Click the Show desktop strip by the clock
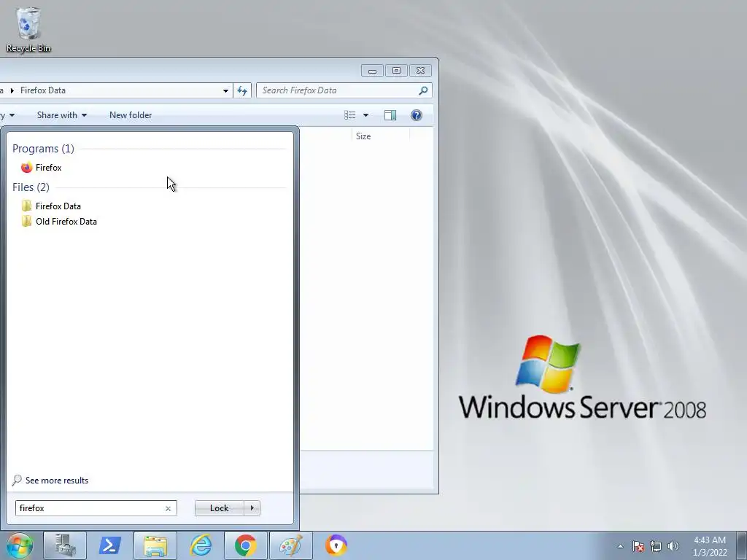The height and width of the screenshot is (560, 747). tap(741, 545)
